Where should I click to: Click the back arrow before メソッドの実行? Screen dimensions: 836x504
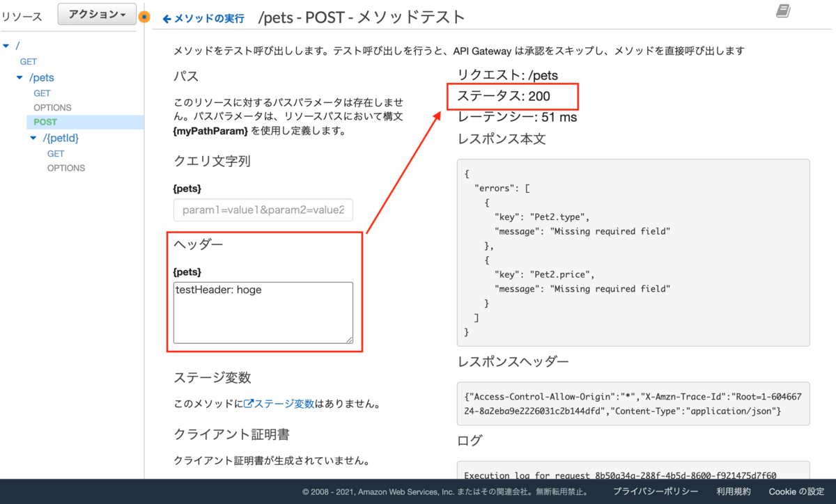point(167,19)
